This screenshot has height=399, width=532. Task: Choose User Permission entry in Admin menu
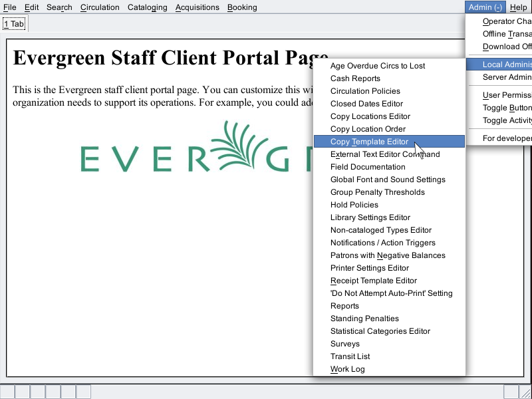tap(500, 95)
